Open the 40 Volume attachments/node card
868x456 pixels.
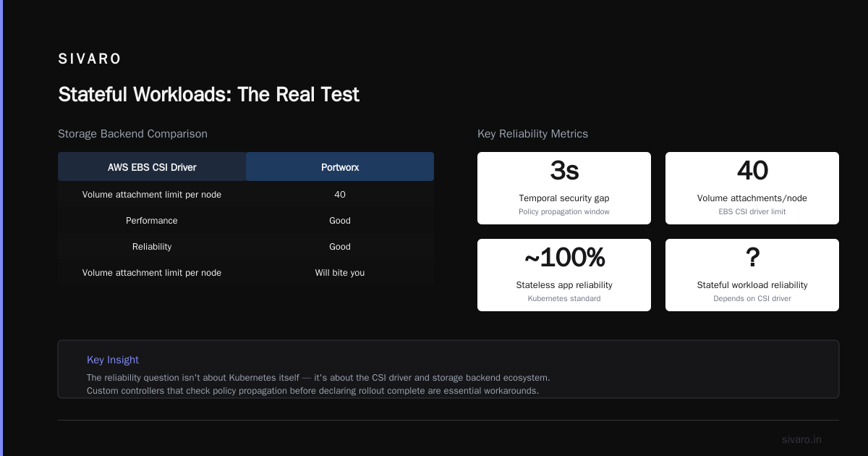click(752, 188)
